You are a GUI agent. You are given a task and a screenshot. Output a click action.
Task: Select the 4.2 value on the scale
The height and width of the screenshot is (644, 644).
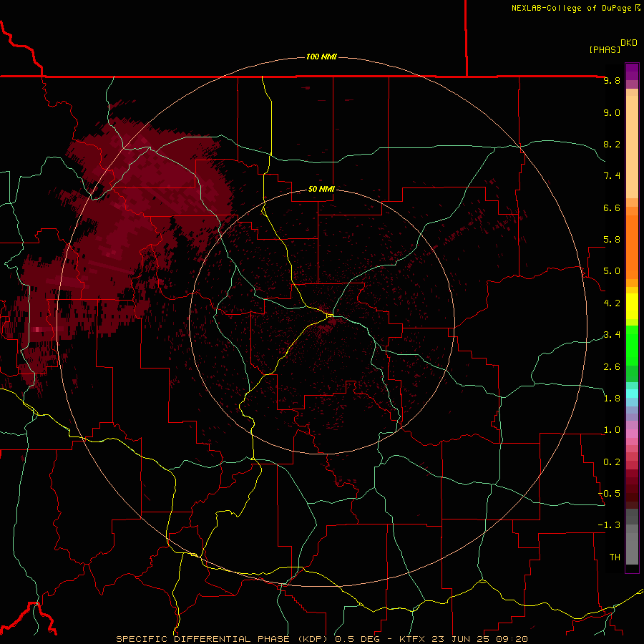(x=612, y=303)
